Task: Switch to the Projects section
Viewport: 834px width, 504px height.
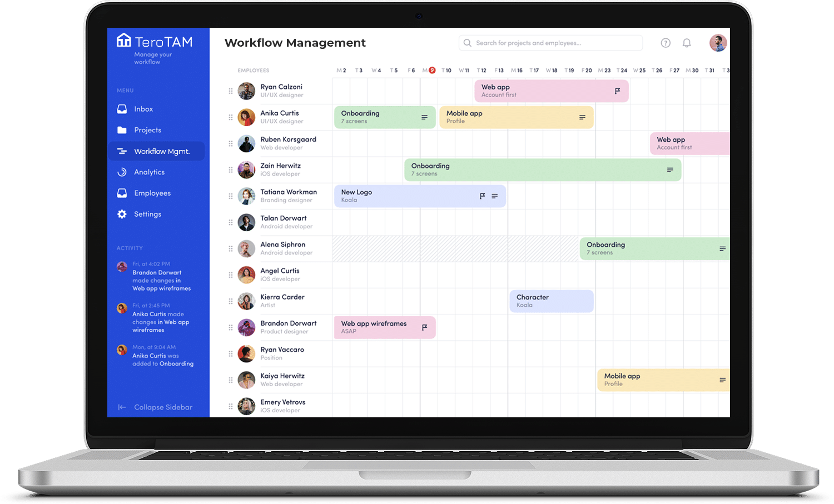Action: point(147,129)
